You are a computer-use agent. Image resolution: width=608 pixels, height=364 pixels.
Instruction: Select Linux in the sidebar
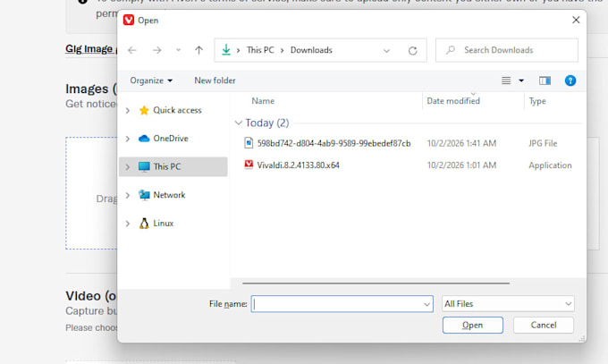click(164, 223)
